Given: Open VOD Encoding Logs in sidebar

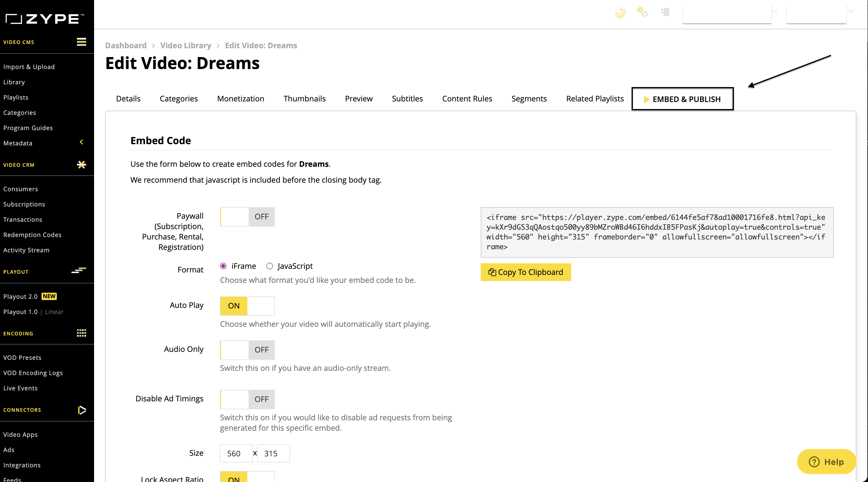Looking at the screenshot, I should point(33,373).
